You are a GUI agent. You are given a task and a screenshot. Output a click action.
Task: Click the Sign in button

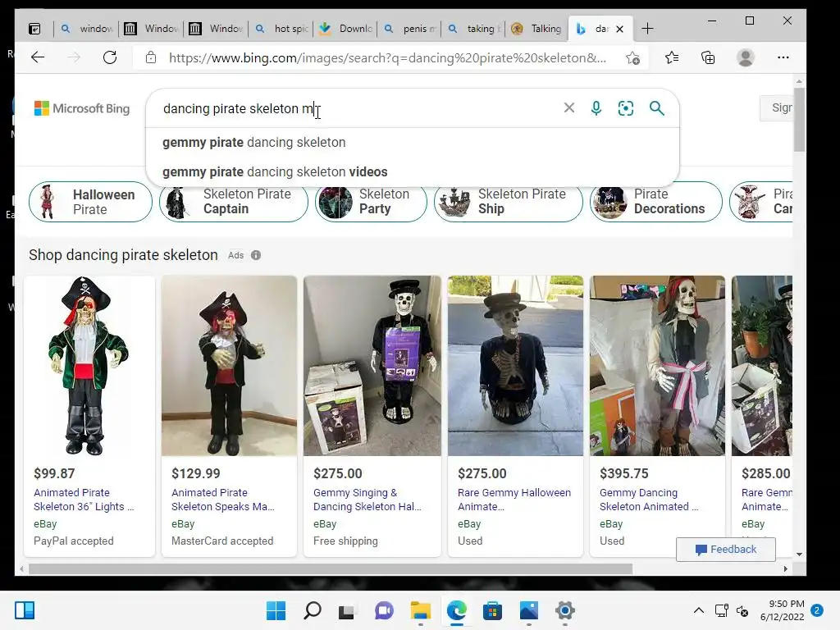click(x=776, y=107)
